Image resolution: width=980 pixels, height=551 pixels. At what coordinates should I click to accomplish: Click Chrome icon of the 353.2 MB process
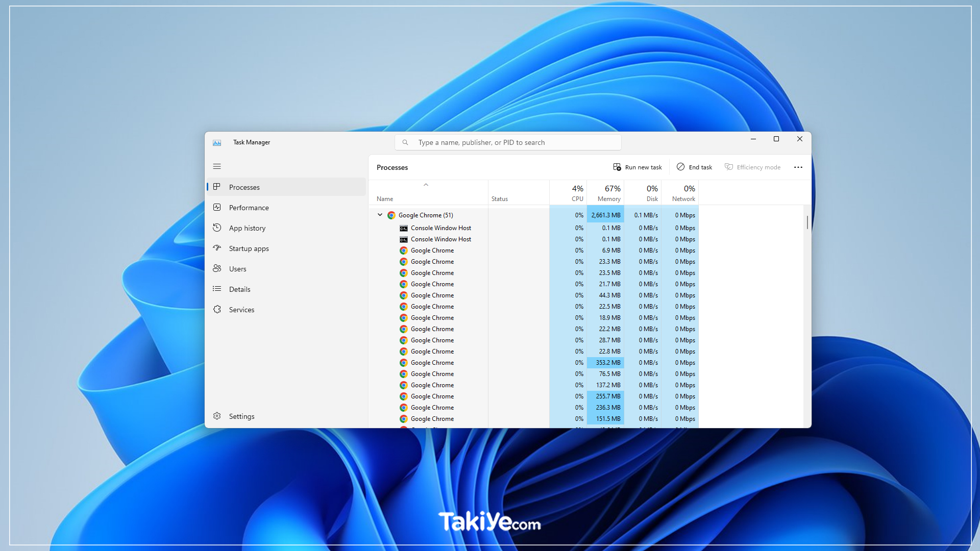[404, 363]
